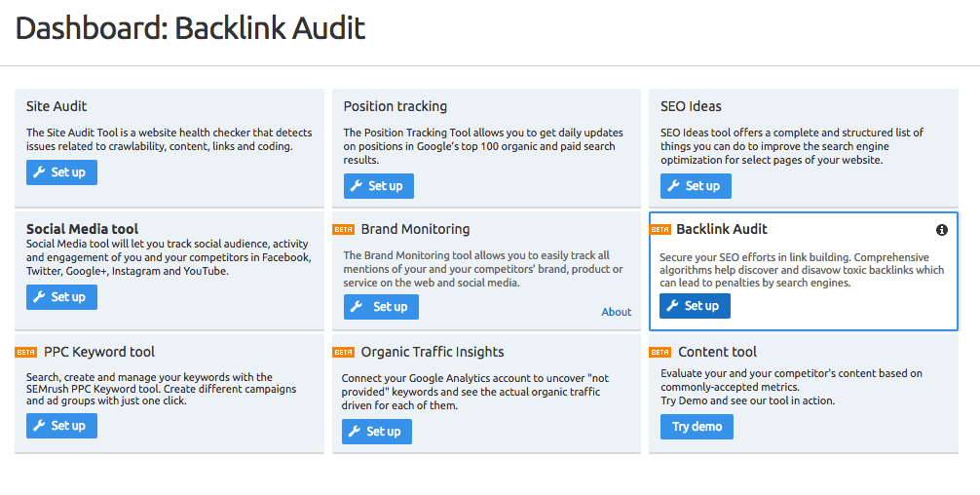This screenshot has width=980, height=495.
Task: Click the info icon on Backlink Audit
Action: (x=942, y=230)
